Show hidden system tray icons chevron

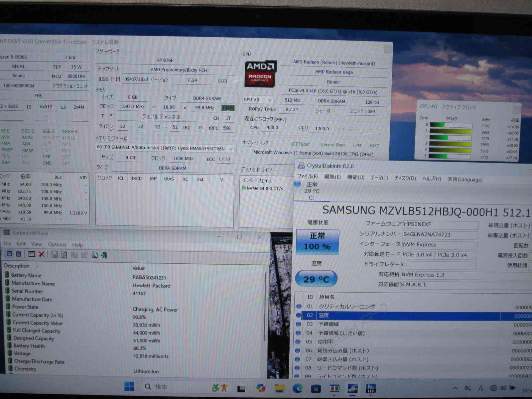tap(455, 388)
